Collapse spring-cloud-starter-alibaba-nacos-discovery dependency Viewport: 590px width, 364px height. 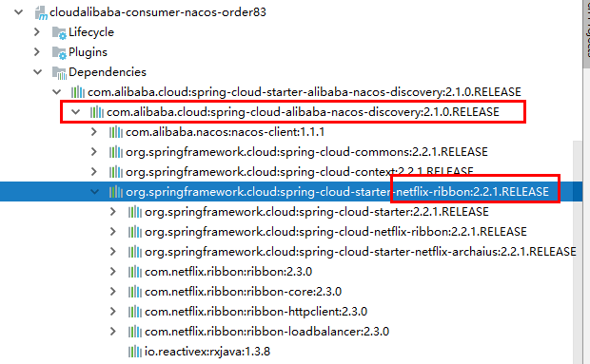[x=57, y=91]
